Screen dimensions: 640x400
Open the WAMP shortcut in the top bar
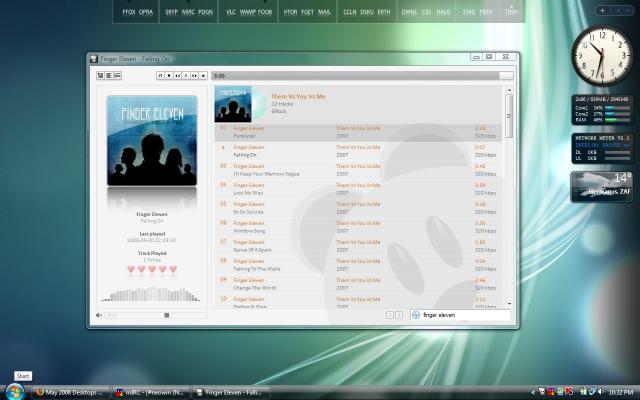[247, 12]
